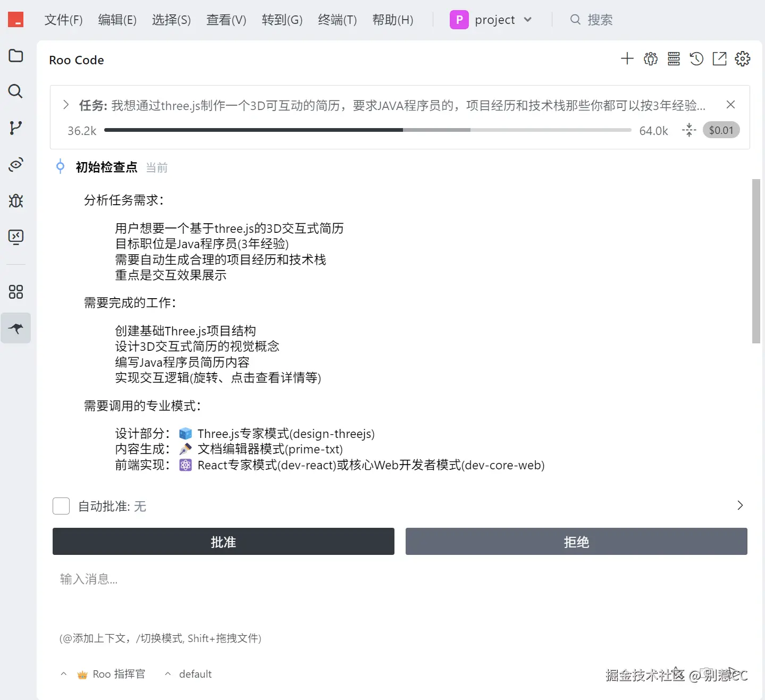Click the magnifier icon in the search box

pyautogui.click(x=575, y=20)
